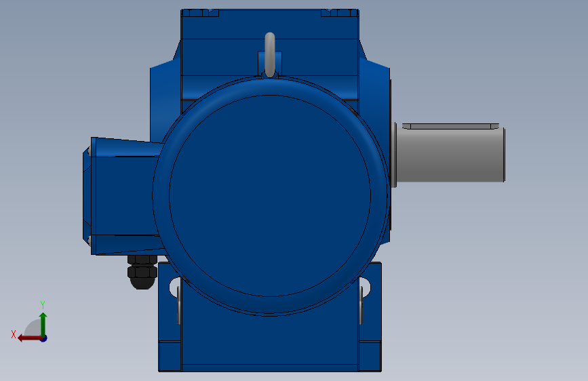Select the key on top of the output shaft
Image resolution: width=588 pixels, height=381 pixels.
tap(450, 126)
